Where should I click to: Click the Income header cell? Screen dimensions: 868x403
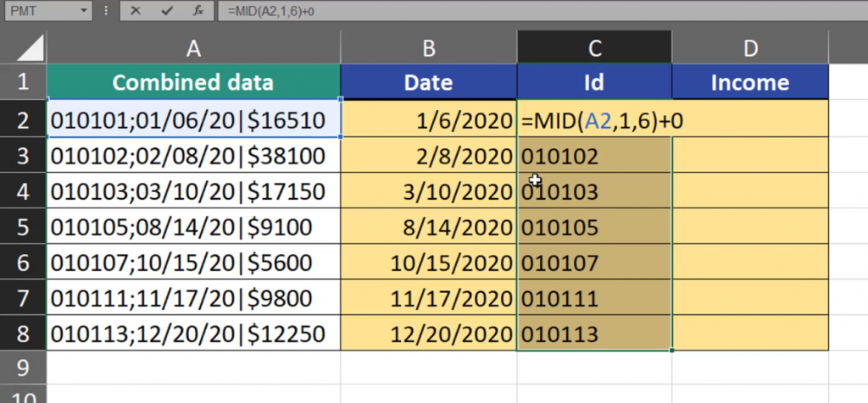tap(749, 82)
